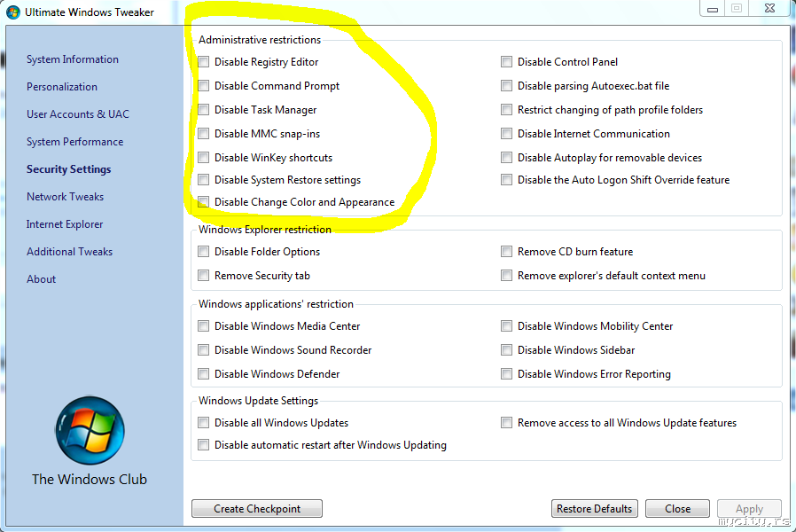
Task: Toggle Disable MMC snap-ins checkbox
Action: 204,134
